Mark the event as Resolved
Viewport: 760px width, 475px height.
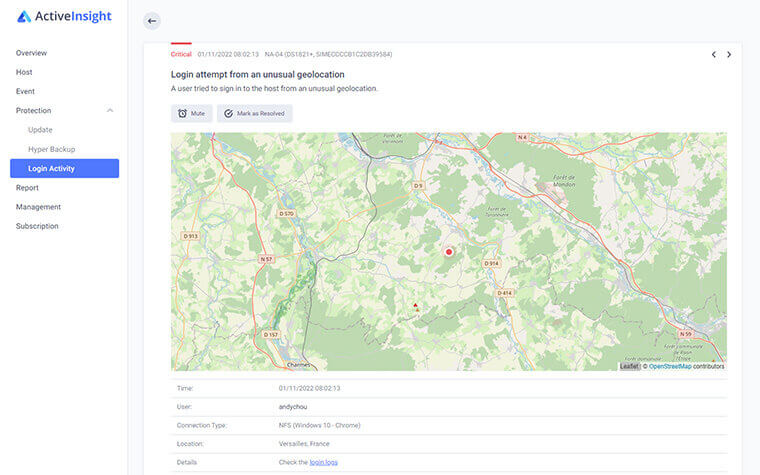pos(255,114)
